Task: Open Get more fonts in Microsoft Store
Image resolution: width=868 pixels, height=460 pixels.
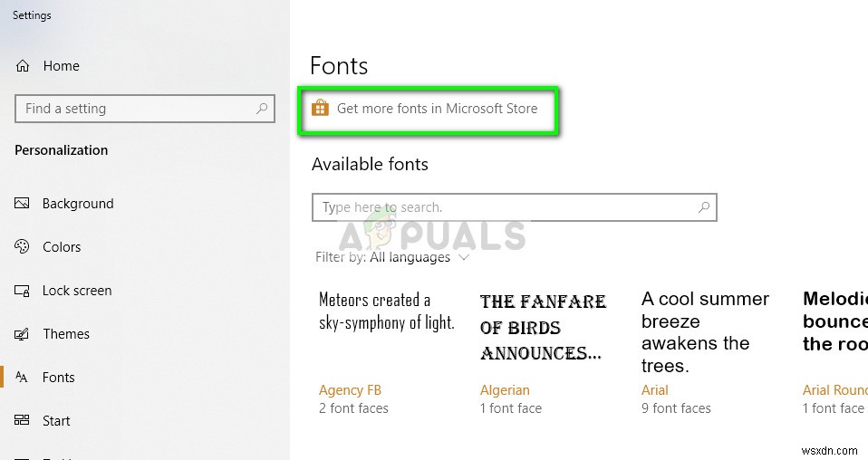Action: coord(437,109)
